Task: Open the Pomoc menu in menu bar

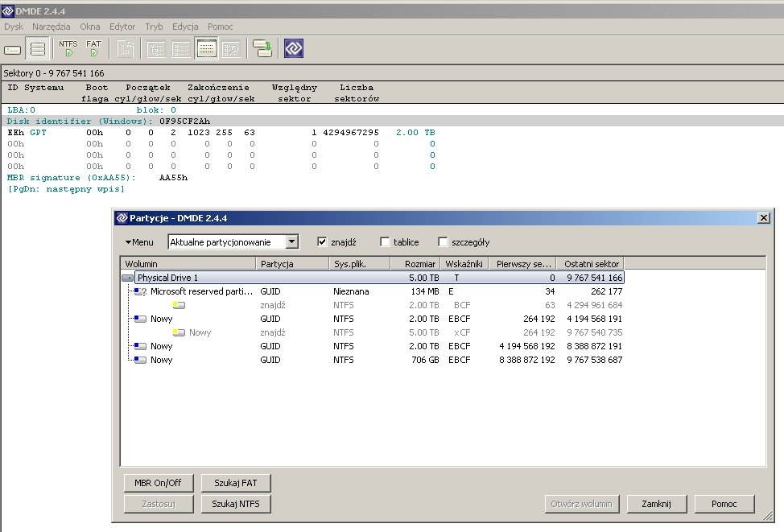Action: [220, 27]
